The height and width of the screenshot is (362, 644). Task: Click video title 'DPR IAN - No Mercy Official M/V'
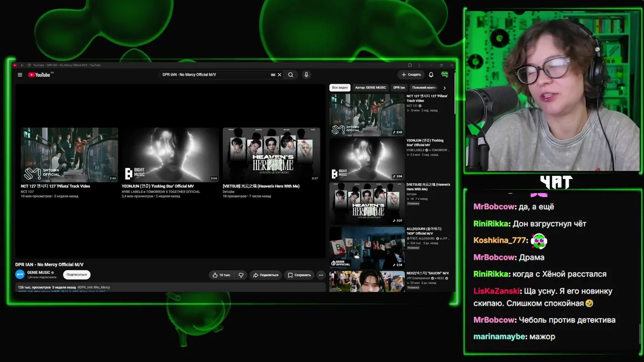point(49,264)
